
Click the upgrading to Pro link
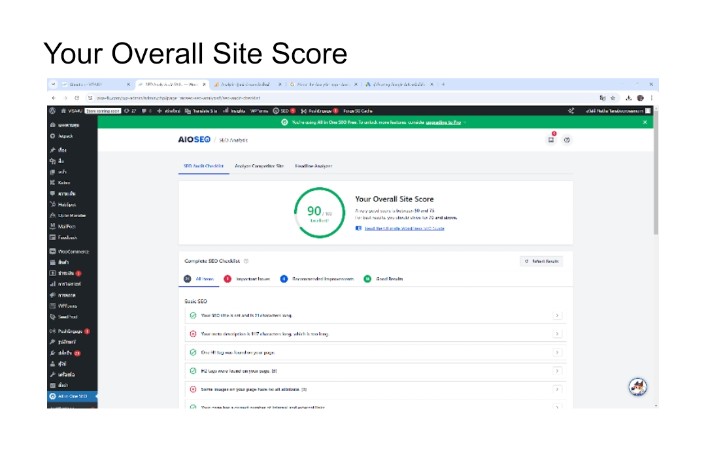point(441,121)
